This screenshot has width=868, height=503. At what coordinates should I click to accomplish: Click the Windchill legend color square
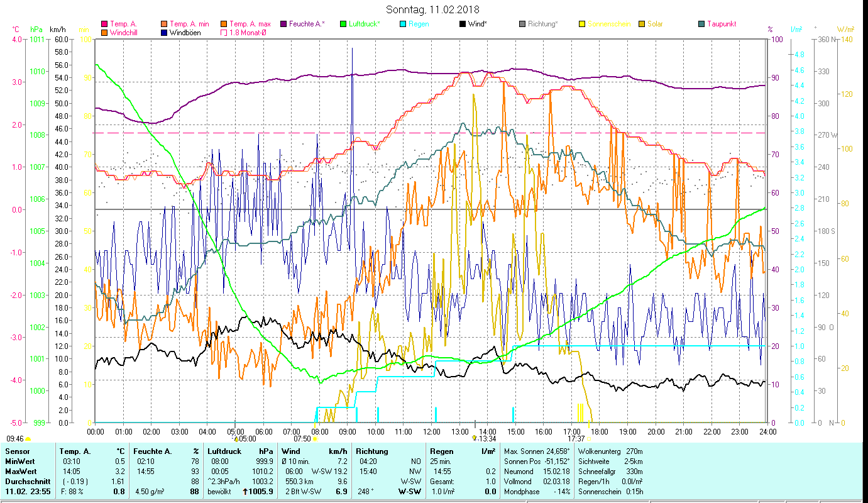pos(104,33)
